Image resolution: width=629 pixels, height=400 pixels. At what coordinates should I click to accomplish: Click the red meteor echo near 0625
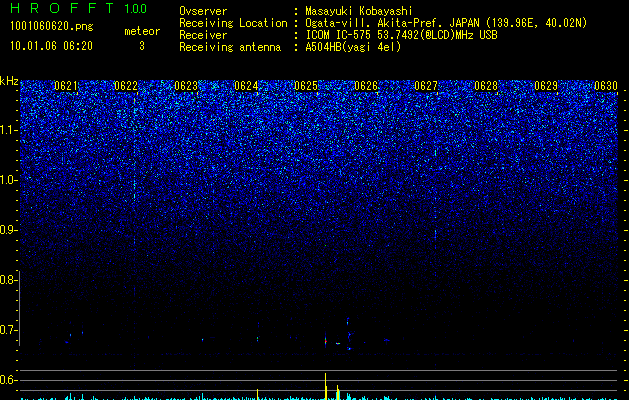[x=325, y=341]
